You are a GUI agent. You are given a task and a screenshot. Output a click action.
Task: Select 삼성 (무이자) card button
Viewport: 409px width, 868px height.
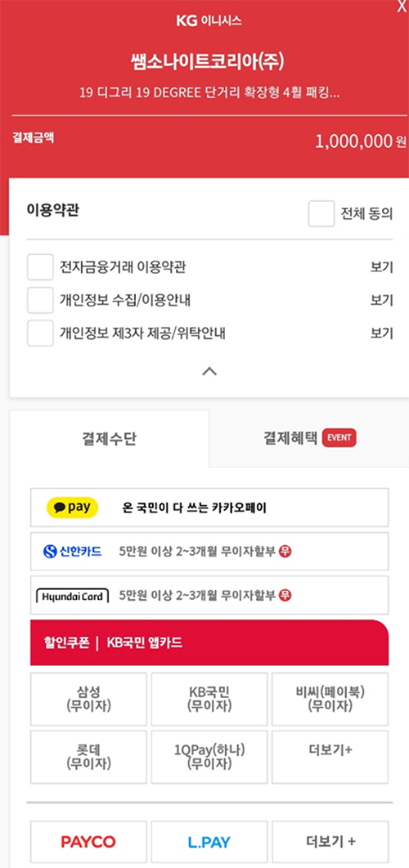click(88, 699)
